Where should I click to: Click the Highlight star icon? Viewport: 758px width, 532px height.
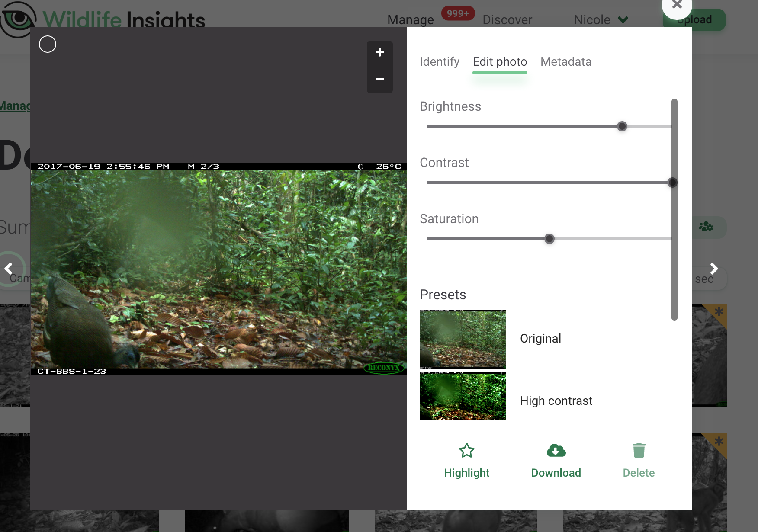coord(467,451)
